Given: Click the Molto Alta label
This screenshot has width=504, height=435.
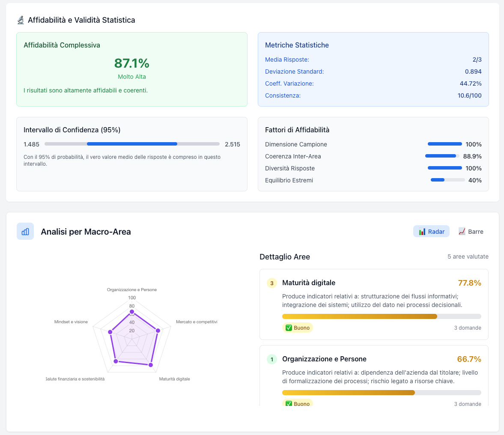Looking at the screenshot, I should click(132, 77).
